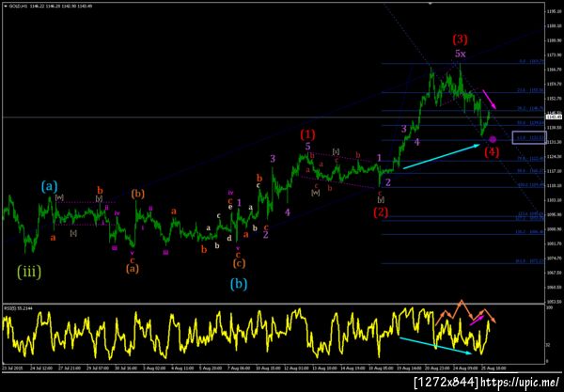The width and height of the screenshot is (564, 392).
Task: Select the blue (a) wave label
Action: point(49,186)
